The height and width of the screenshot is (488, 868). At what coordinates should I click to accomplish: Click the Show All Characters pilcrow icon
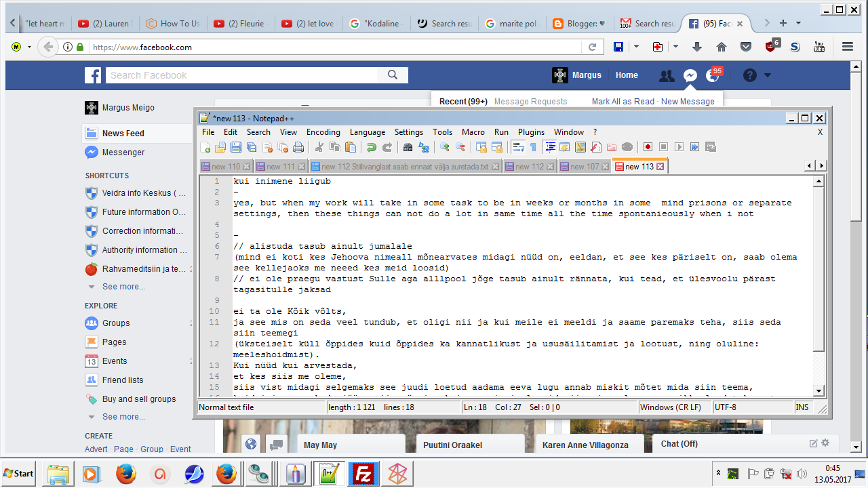pyautogui.click(x=533, y=147)
